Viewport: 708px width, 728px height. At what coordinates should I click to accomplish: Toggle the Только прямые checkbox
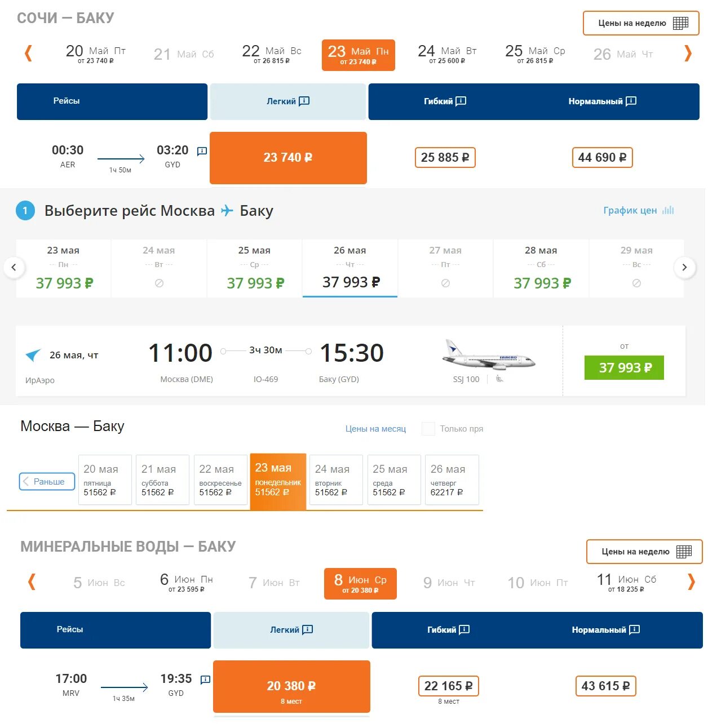428,429
